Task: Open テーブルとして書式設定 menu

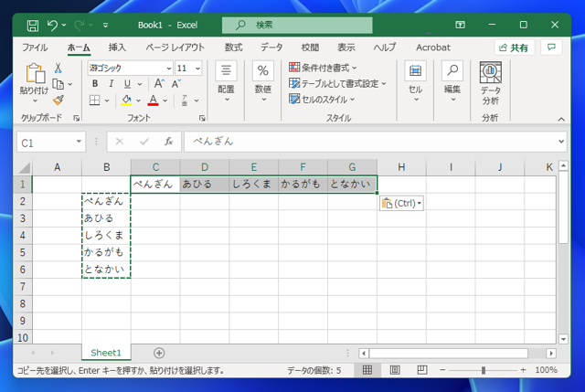Action: click(337, 83)
